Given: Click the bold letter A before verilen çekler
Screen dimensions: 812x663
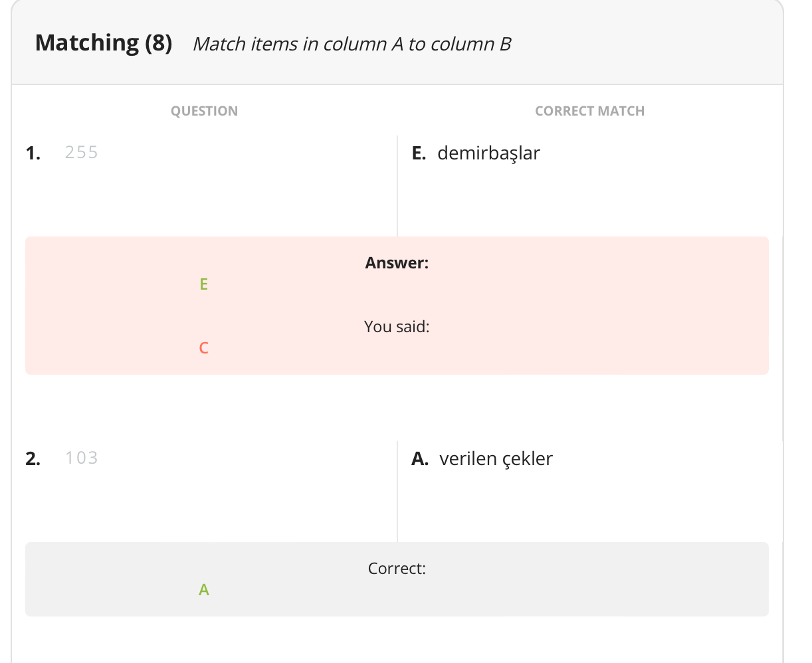Looking at the screenshot, I should (x=420, y=459).
